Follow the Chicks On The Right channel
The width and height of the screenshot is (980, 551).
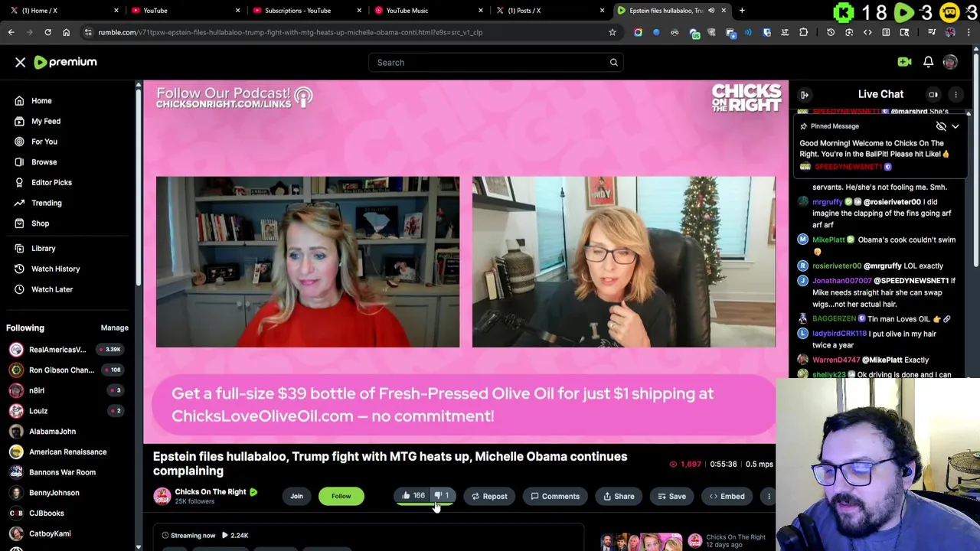point(341,496)
